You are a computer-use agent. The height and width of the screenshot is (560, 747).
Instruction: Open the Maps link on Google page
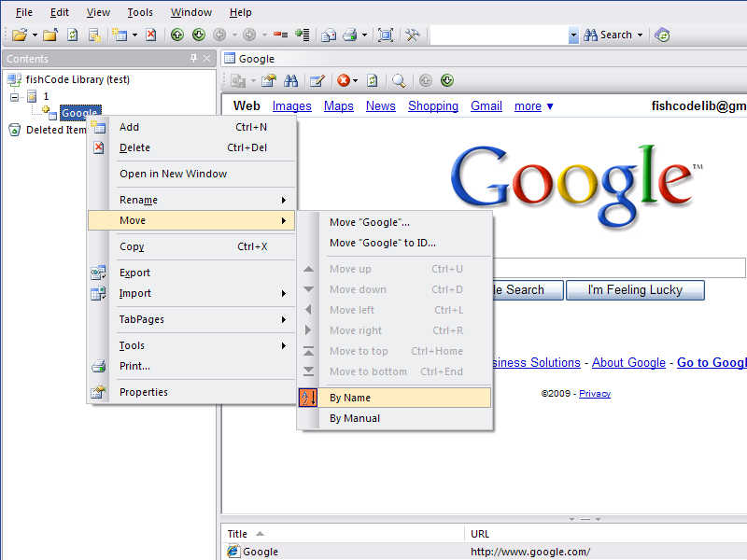(339, 106)
